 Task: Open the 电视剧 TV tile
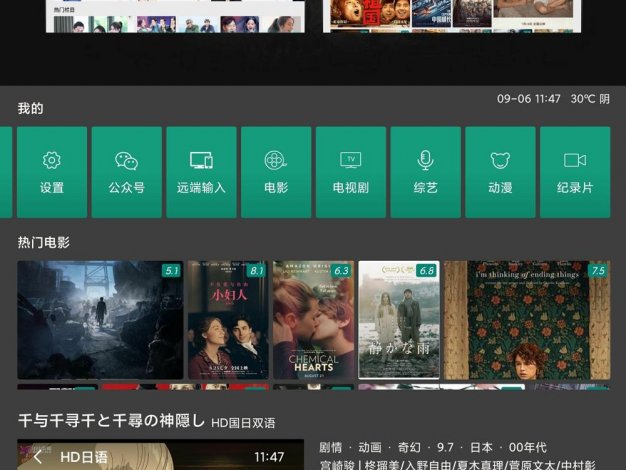coord(351,172)
